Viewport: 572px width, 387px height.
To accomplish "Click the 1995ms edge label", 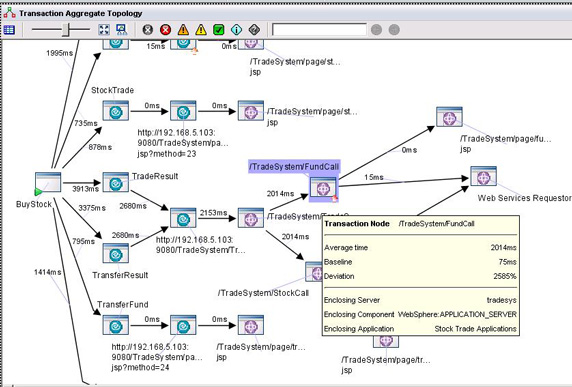I will point(59,53).
